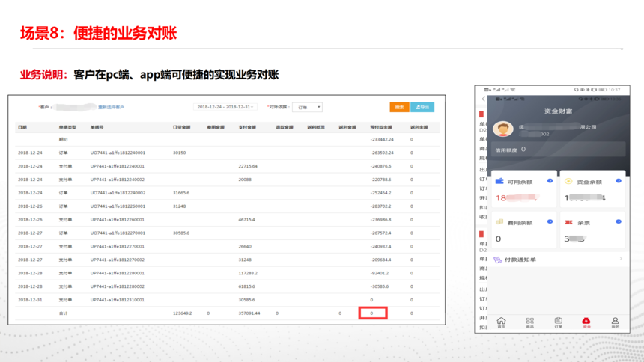Image resolution: width=644 pixels, height=362 pixels.
Task: Expand the 付款通知单 row chevron
Action: pyautogui.click(x=621, y=260)
